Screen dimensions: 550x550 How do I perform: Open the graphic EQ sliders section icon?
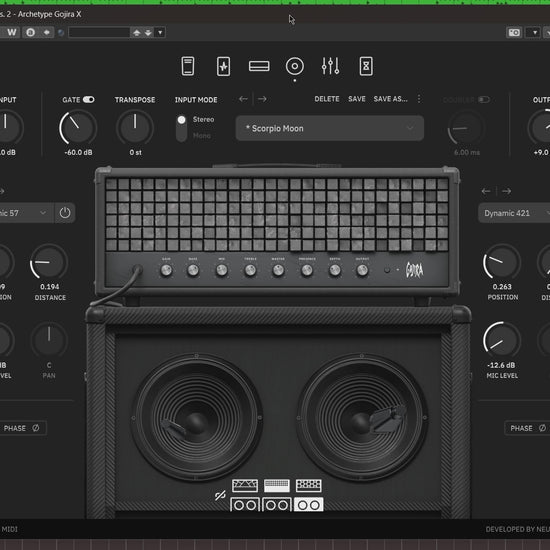click(330, 66)
